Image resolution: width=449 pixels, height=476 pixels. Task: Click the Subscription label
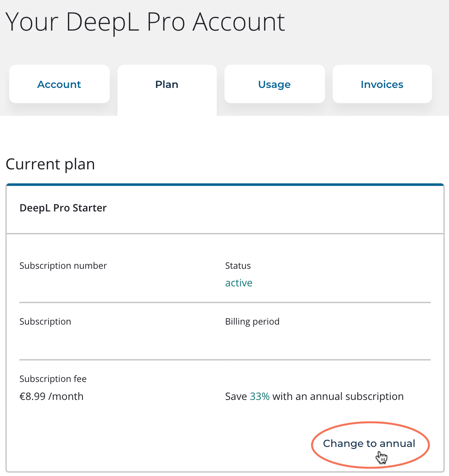click(x=45, y=322)
